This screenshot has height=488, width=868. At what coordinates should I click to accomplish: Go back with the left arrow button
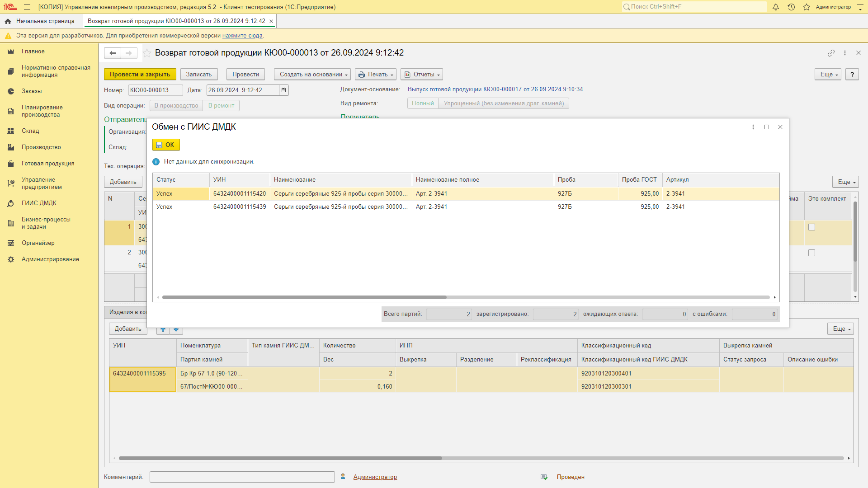point(113,53)
